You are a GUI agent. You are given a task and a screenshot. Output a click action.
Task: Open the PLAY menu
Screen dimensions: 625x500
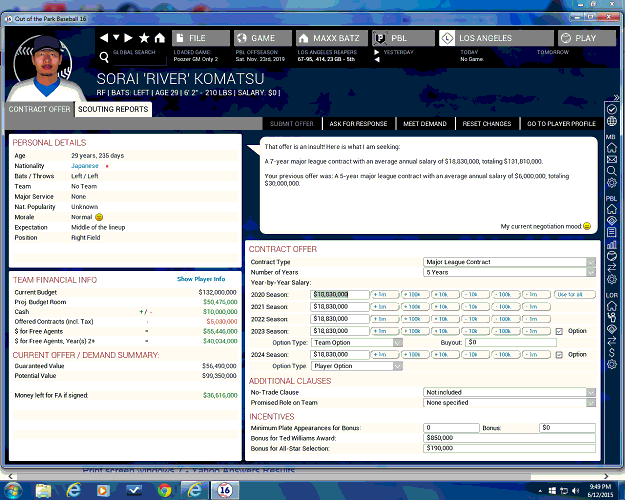(587, 38)
